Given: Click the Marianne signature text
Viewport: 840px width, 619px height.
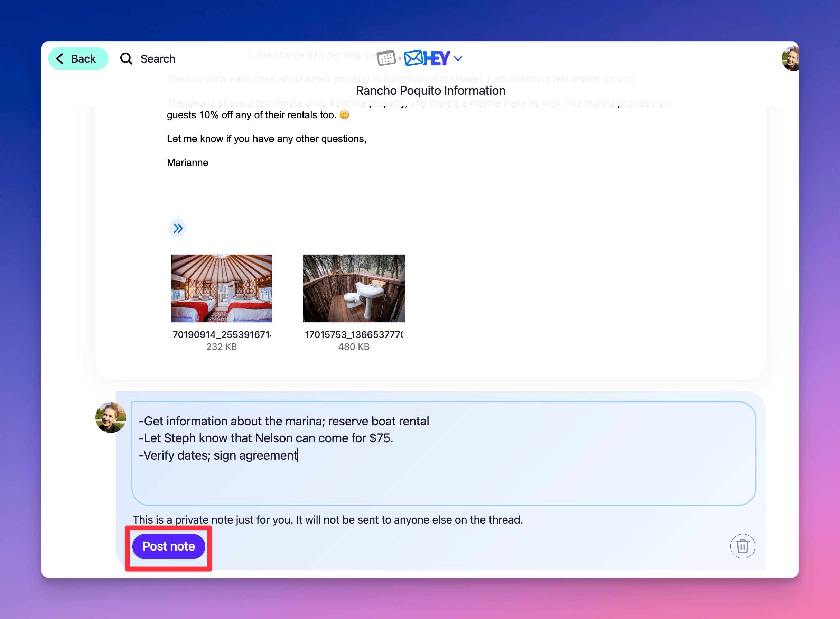Looking at the screenshot, I should tap(187, 162).
